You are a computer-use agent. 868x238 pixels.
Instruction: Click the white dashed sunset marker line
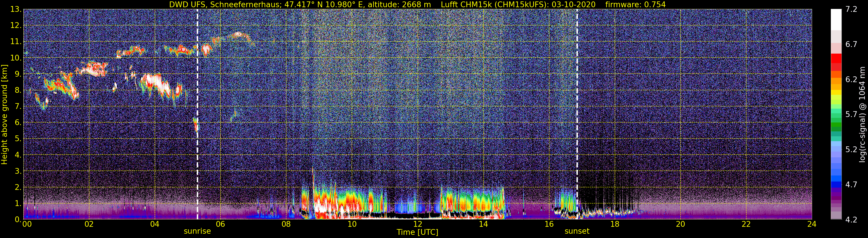[577, 114]
